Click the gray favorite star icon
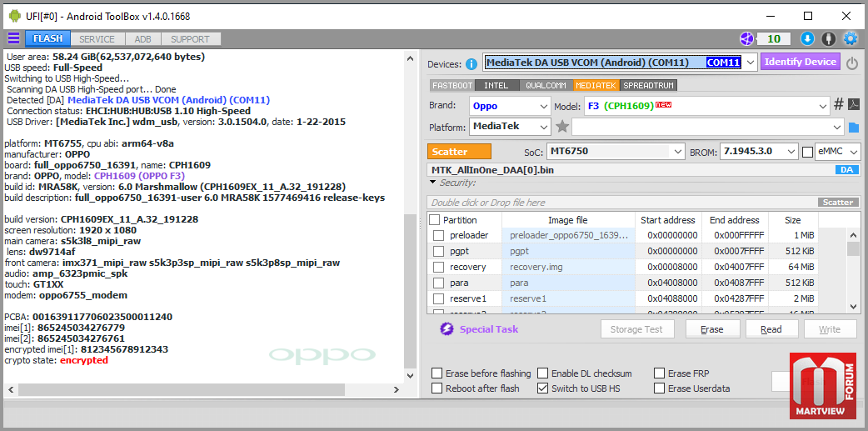868x431 pixels. point(562,127)
